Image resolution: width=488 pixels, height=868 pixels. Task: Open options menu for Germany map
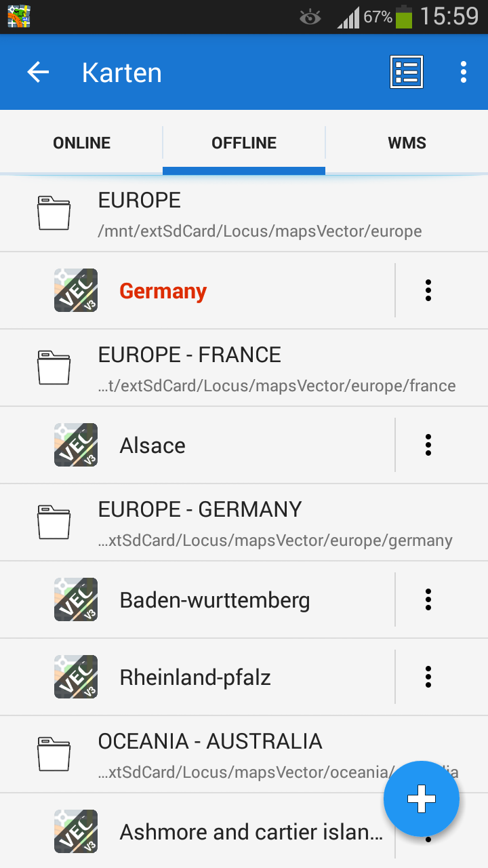click(428, 290)
